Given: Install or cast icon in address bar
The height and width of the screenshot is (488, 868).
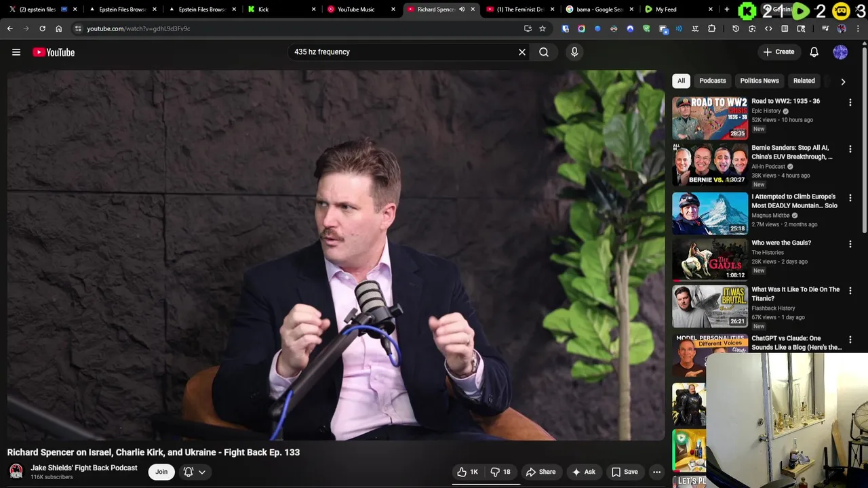Looking at the screenshot, I should (528, 28).
